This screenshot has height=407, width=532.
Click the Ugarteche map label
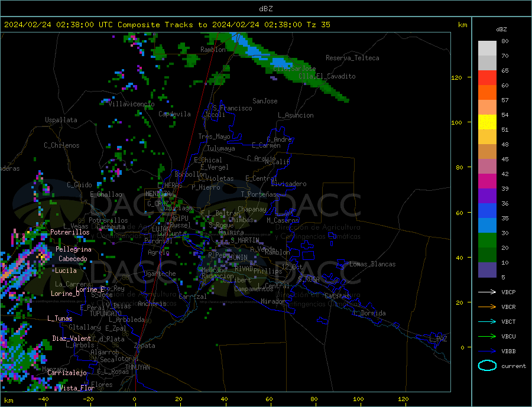160,273
